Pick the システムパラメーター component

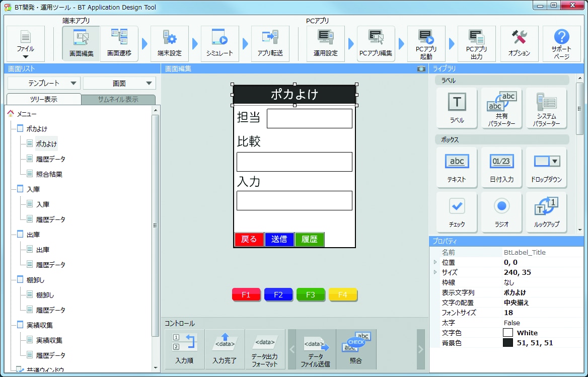pos(546,108)
